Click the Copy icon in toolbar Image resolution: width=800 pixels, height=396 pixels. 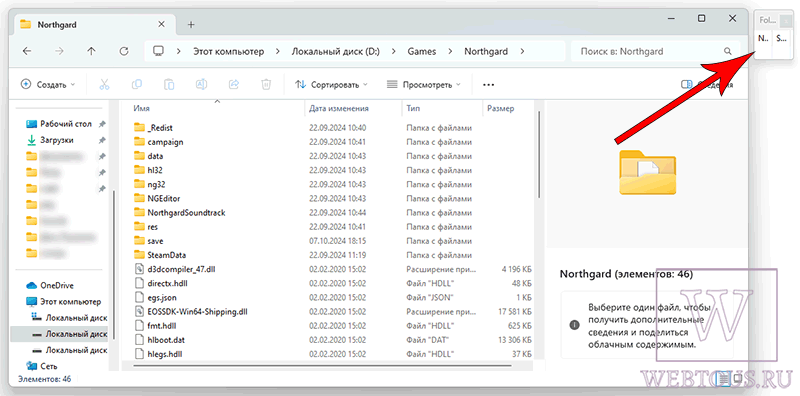click(x=137, y=85)
